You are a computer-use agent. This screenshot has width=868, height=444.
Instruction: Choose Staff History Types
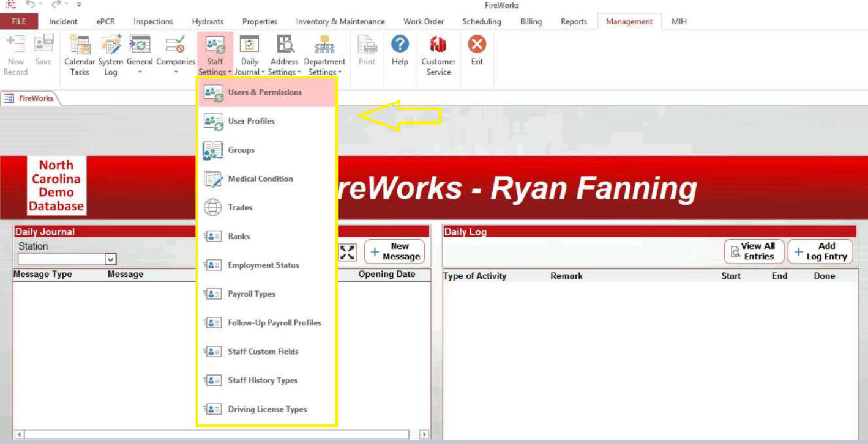[267, 380]
